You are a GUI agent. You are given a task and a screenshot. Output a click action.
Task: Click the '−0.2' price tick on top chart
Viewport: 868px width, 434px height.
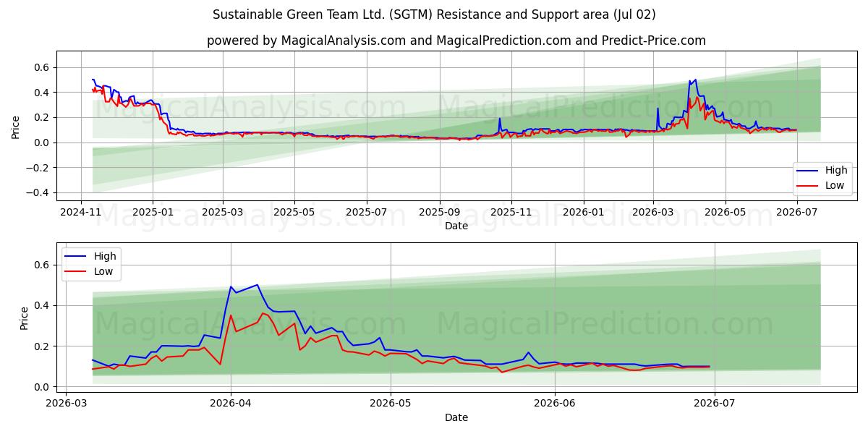pyautogui.click(x=38, y=168)
